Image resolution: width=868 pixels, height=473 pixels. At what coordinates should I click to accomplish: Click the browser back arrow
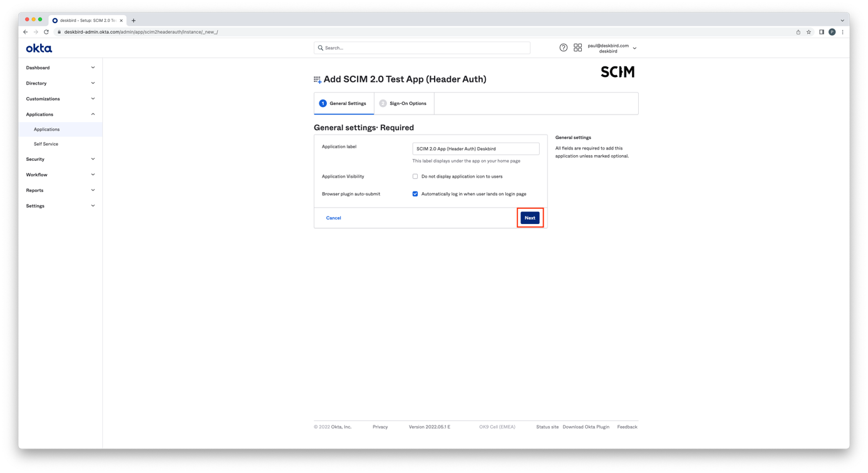tap(25, 32)
